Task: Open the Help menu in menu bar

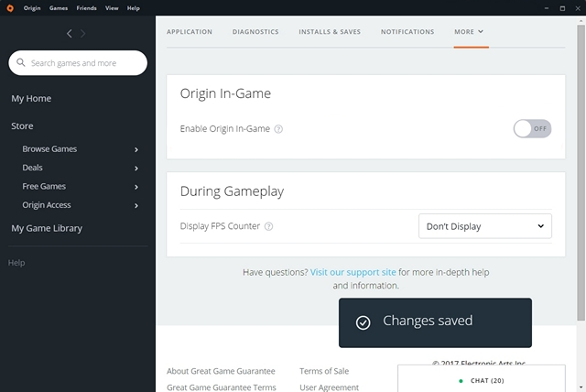Action: tap(134, 8)
